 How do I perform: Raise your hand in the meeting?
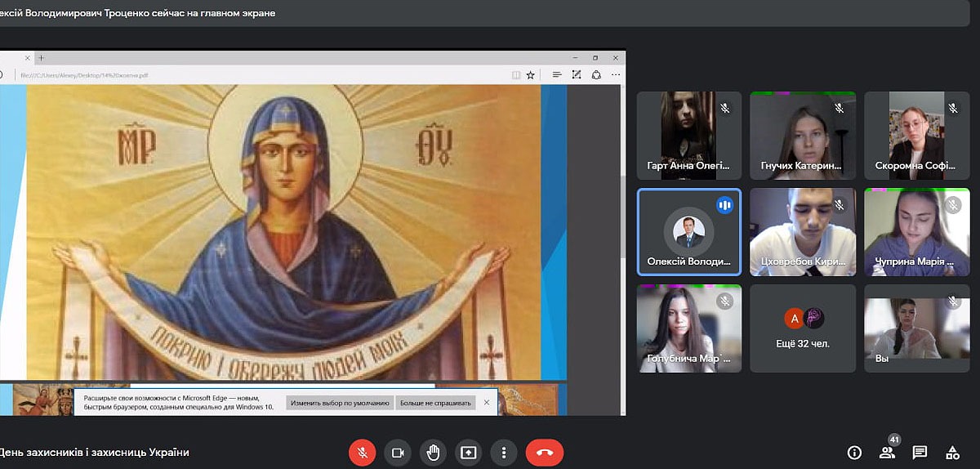433,452
